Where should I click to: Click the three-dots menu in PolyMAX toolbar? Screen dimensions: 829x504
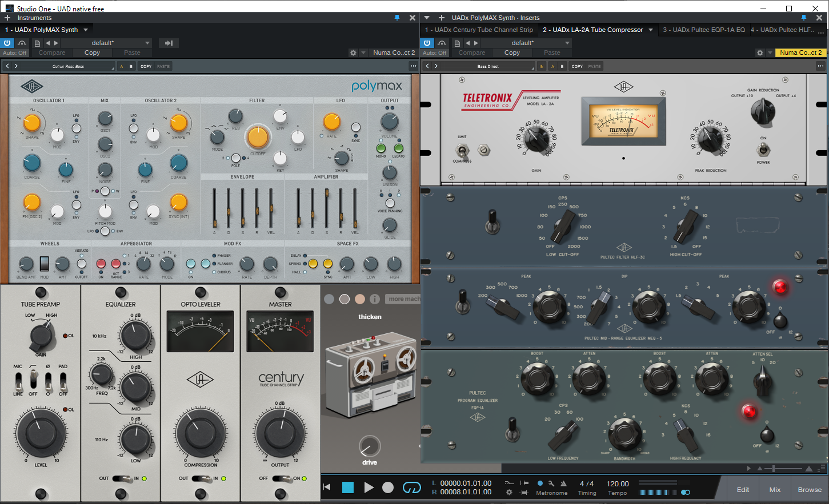pos(413,66)
